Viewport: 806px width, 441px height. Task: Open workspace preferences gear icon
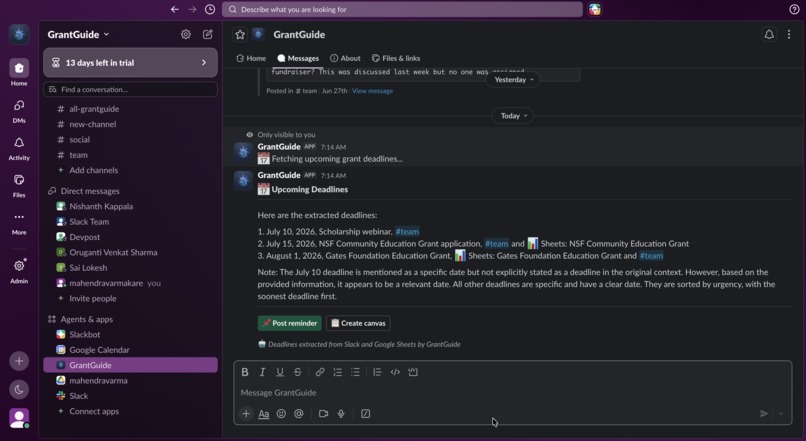coord(186,34)
